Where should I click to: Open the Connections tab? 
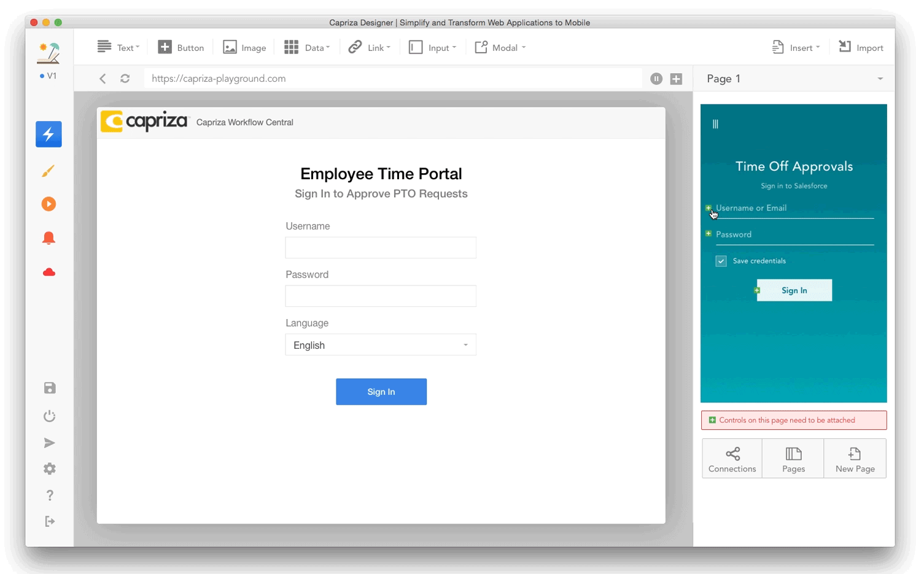tap(732, 459)
